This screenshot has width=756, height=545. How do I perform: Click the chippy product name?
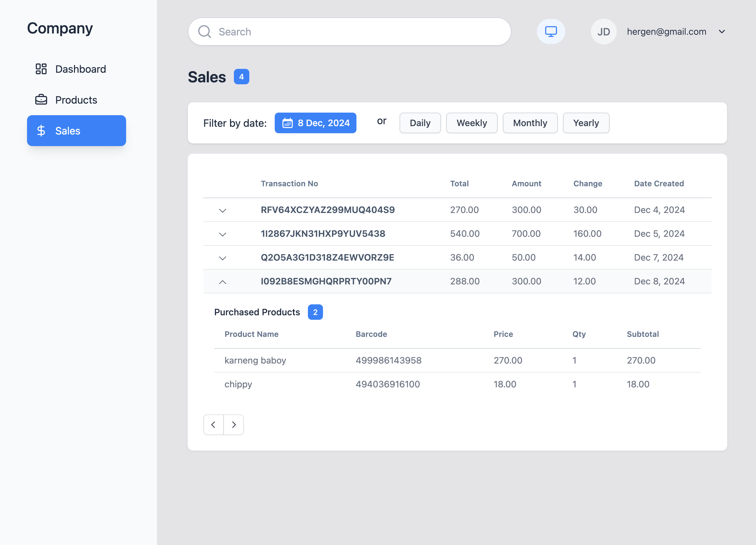[x=238, y=384]
